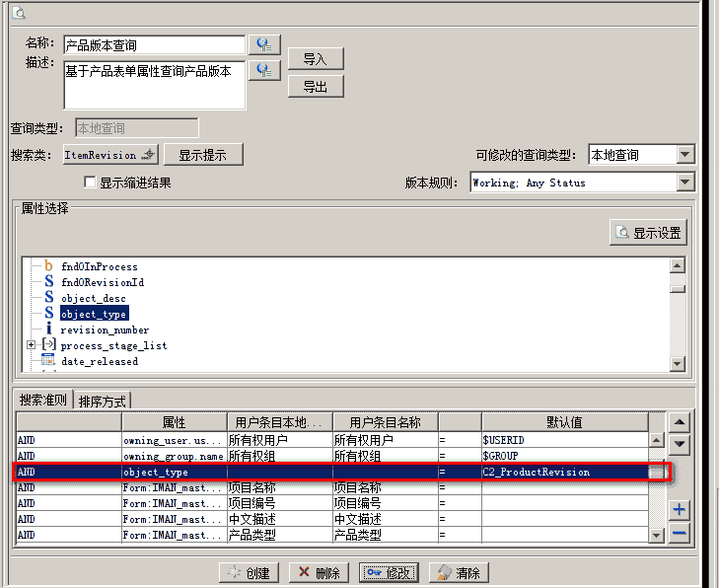This screenshot has width=719, height=588.
Task: Open localization for the 名称 field
Action: [x=264, y=44]
